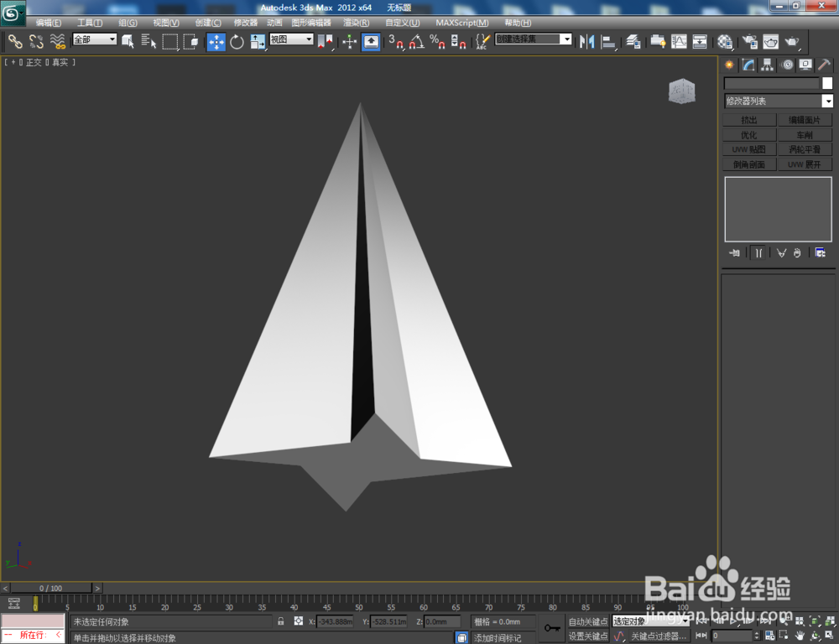Open Edit Named Selection Sets tool
This screenshot has height=644, width=839.
[482, 42]
